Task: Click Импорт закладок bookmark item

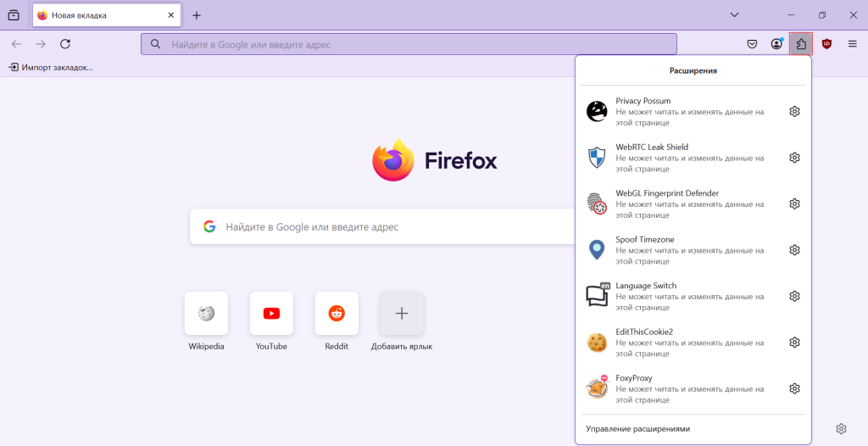Action: point(51,68)
